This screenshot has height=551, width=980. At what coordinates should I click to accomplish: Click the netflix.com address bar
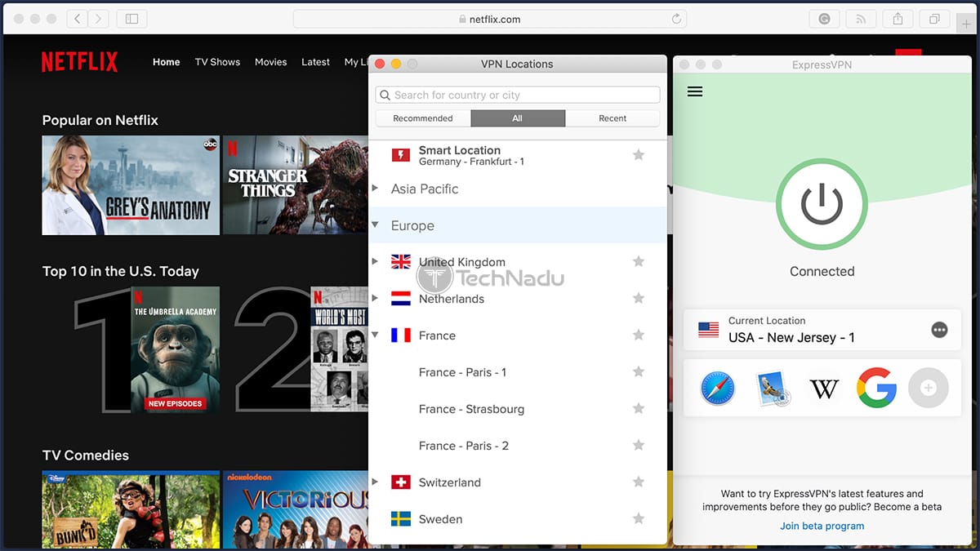490,19
